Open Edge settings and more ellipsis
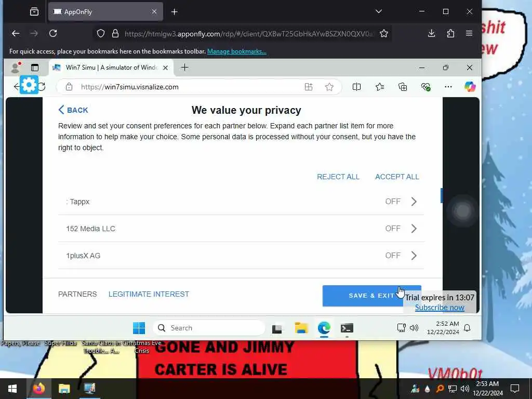The height and width of the screenshot is (399, 532). click(448, 87)
